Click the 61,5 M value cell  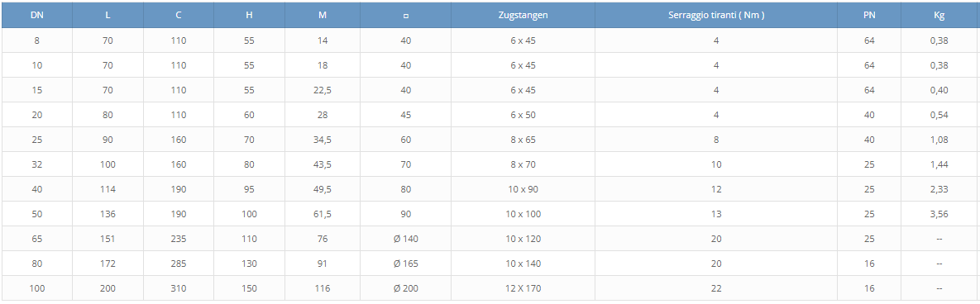pos(323,214)
